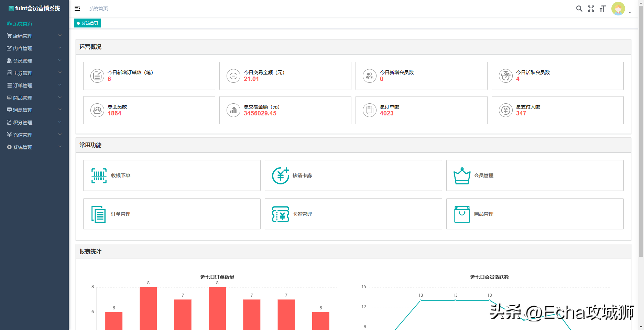Click the user icon beside 会员管理 in sidebar
Viewport: 644px width, 330px height.
coord(9,60)
